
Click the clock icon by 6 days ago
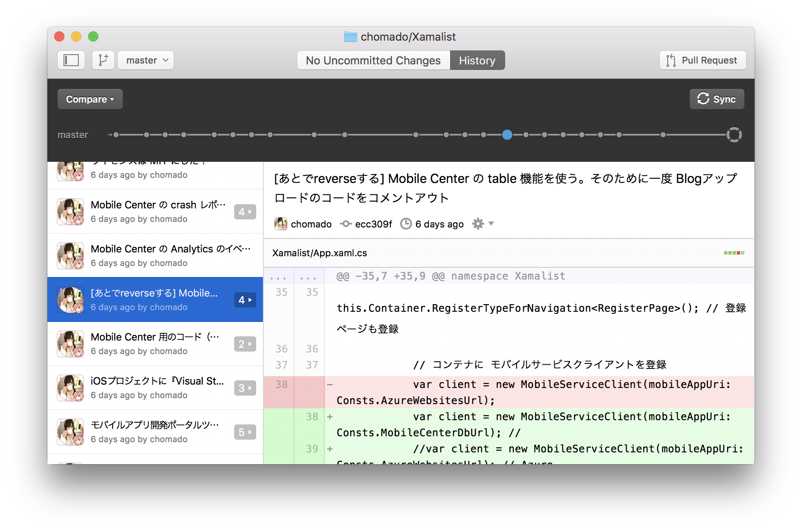[x=406, y=224]
